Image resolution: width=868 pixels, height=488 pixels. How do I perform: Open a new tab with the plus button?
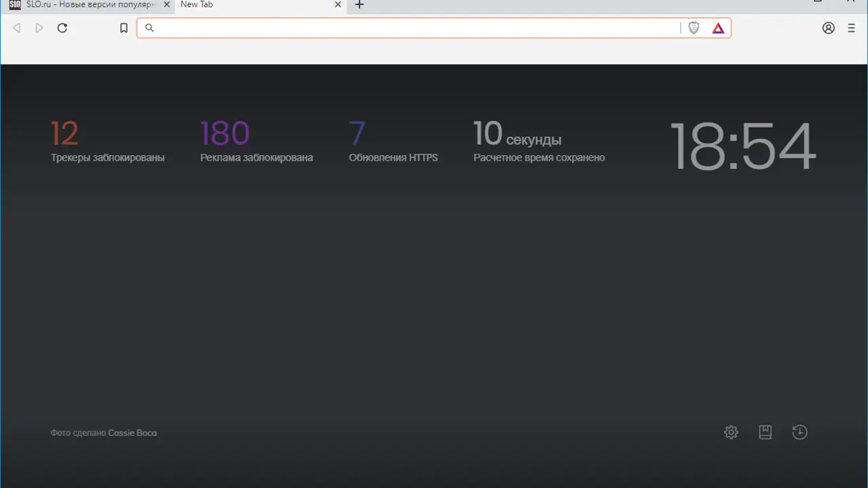click(360, 5)
